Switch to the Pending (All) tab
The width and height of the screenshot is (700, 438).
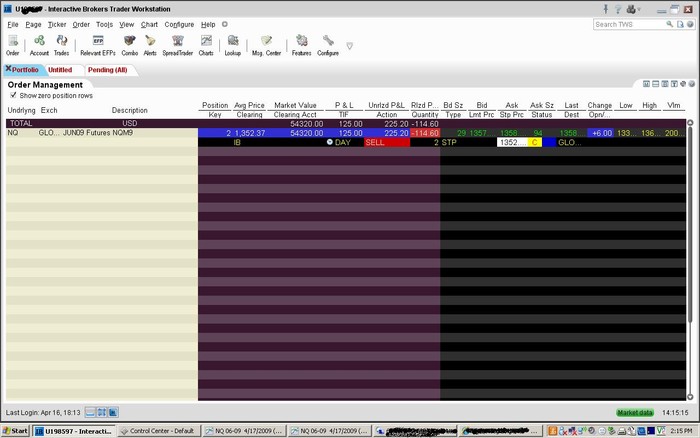pos(107,70)
